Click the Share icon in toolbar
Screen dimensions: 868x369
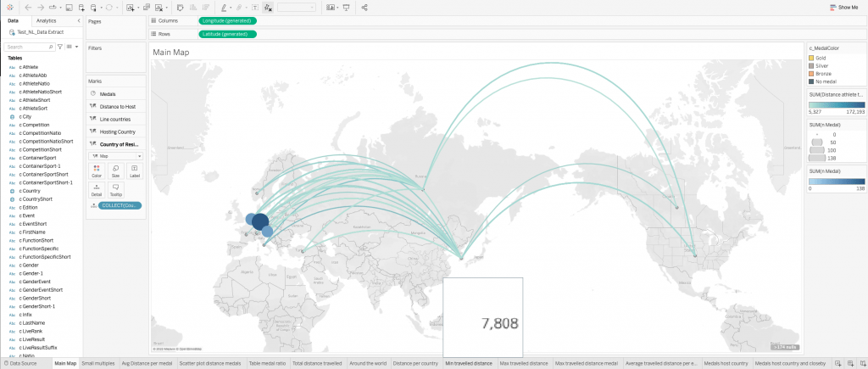tap(364, 7)
